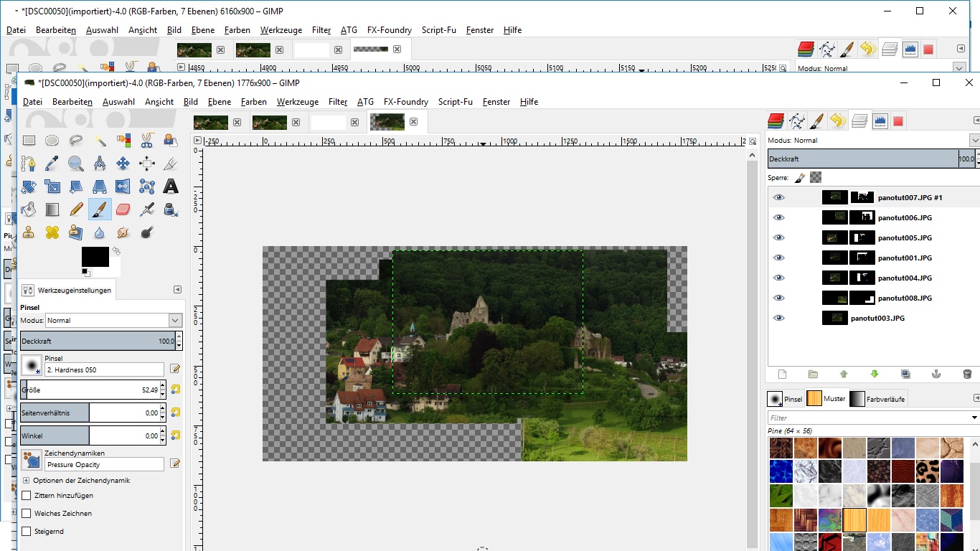Check the Weiches Zeichnen option

(27, 514)
